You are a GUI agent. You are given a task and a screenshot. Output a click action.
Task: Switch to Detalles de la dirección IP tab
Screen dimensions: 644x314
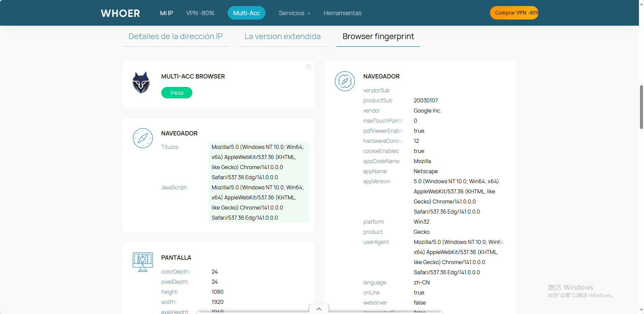click(x=175, y=36)
